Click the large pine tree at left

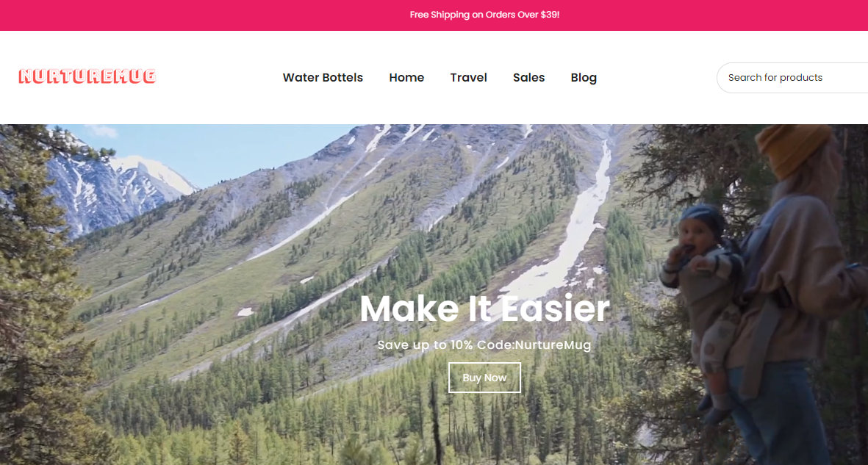39,293
